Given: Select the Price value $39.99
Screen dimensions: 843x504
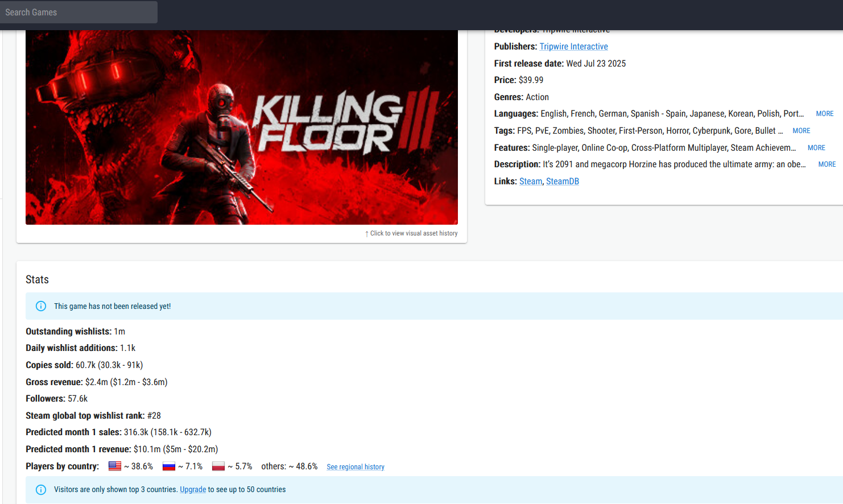Looking at the screenshot, I should [x=531, y=80].
